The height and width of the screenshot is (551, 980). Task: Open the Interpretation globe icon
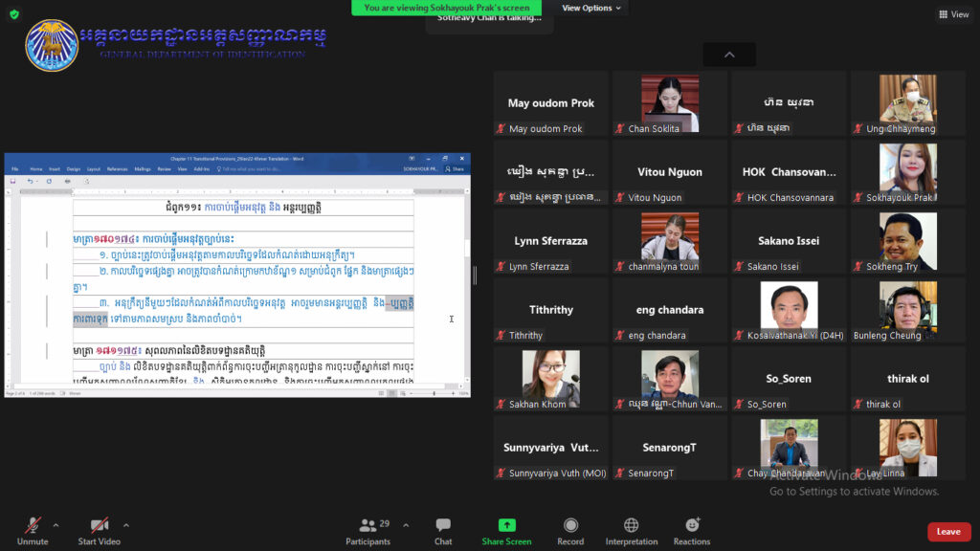click(632, 525)
